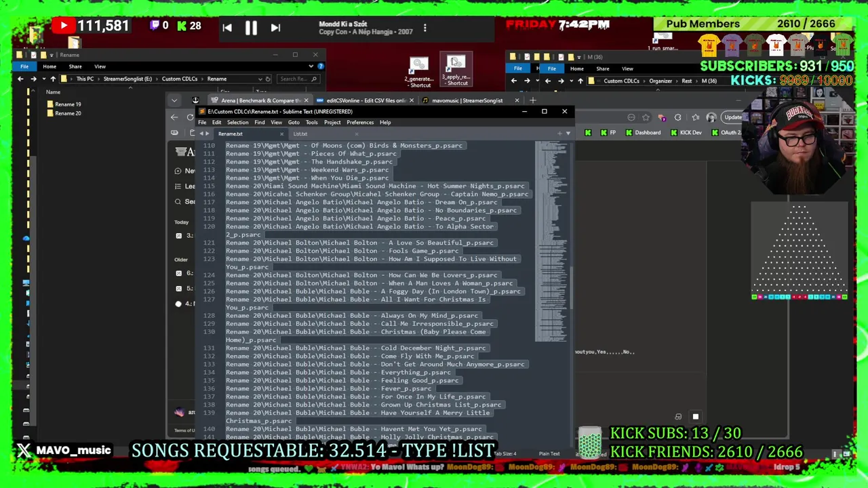Click This PC breadcrumb in Rename Explorer
The height and width of the screenshot is (488, 868).
click(x=85, y=79)
